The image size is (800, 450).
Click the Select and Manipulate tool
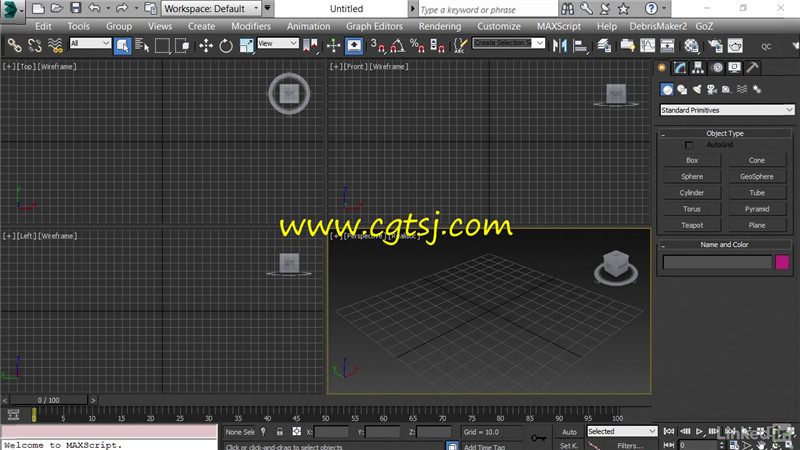[333, 46]
